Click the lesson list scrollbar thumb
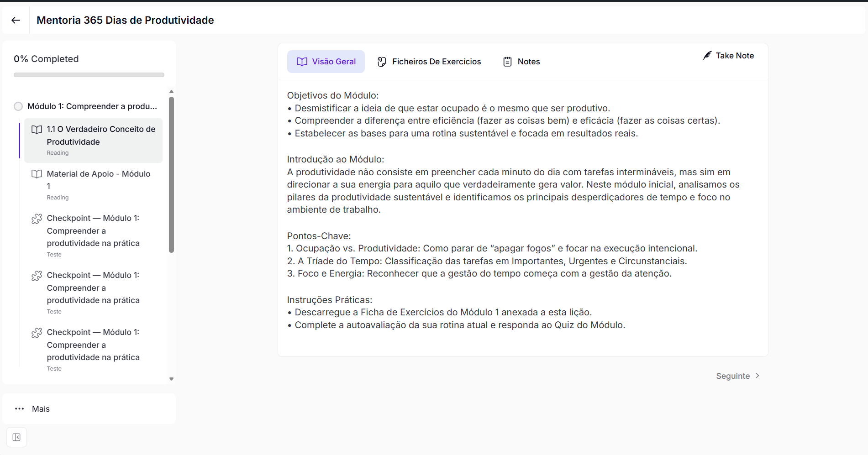The image size is (868, 455). point(171,175)
